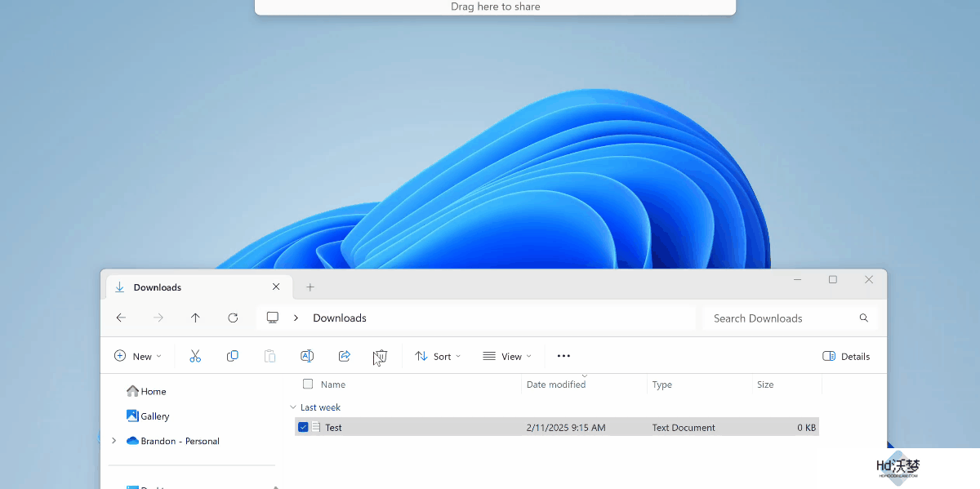This screenshot has height=489, width=980.
Task: Click the Rename icon in toolbar
Action: (307, 356)
